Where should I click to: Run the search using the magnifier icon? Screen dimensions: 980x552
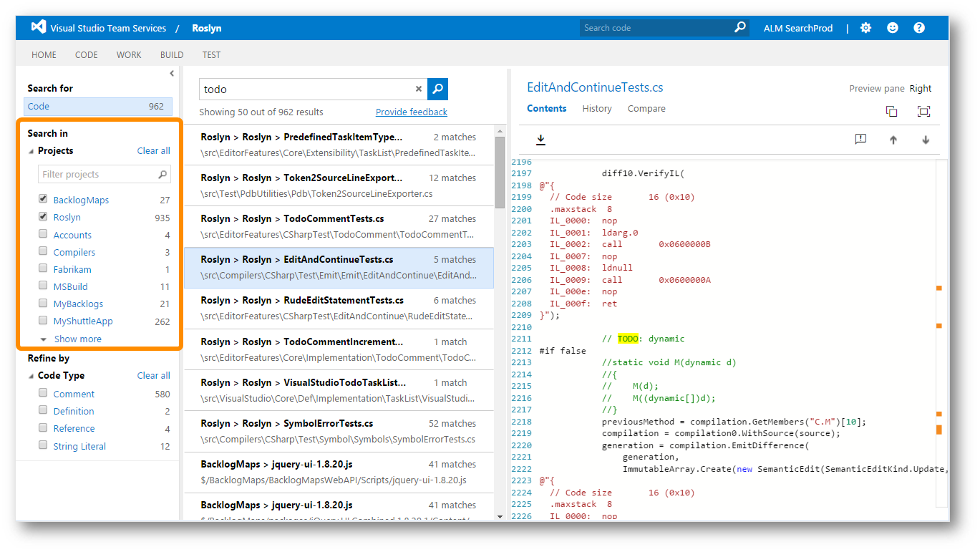click(437, 89)
